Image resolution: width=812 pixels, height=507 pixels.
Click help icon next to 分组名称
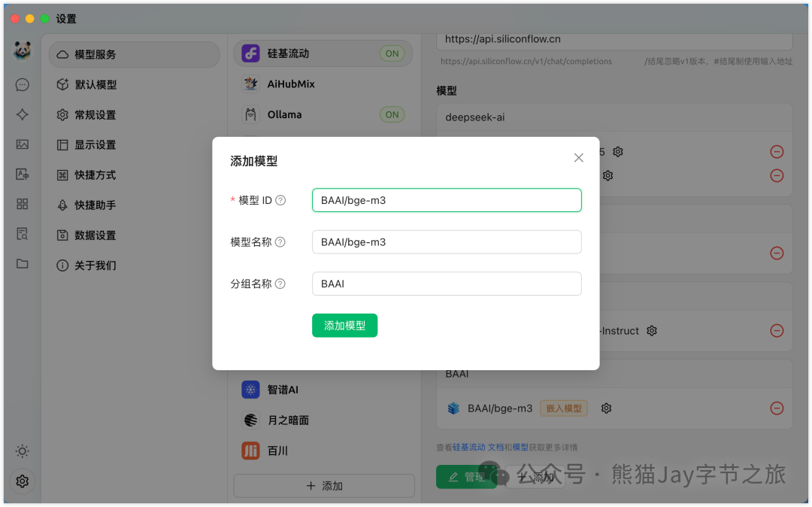(x=280, y=284)
